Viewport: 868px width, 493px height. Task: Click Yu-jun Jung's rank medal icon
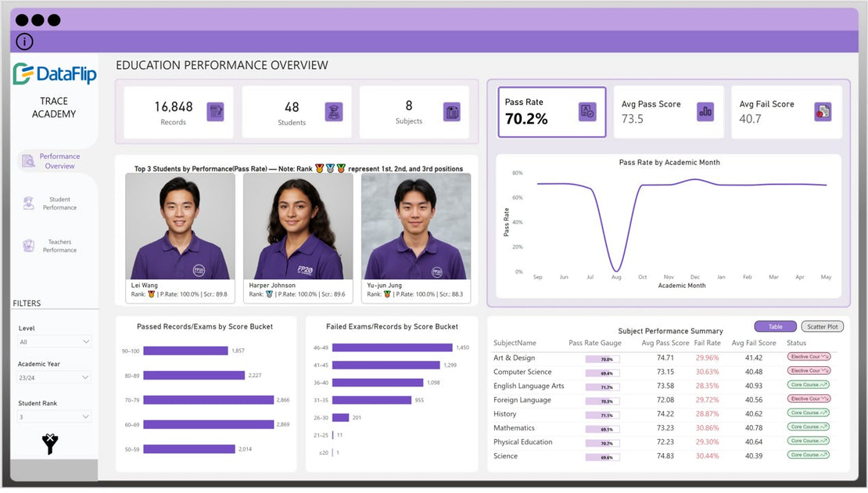[x=387, y=294]
